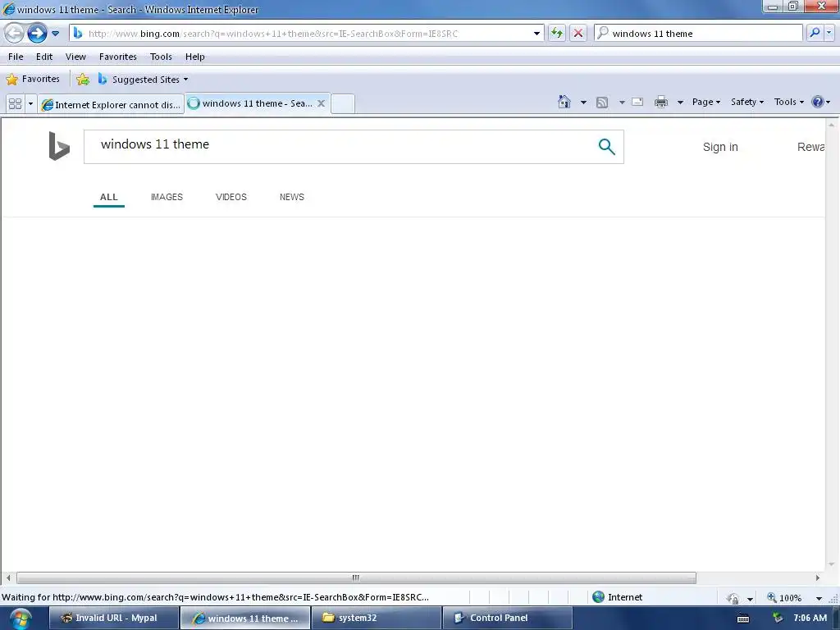This screenshot has width=840, height=630.
Task: Click the bing.com address bar
Action: coord(306,33)
